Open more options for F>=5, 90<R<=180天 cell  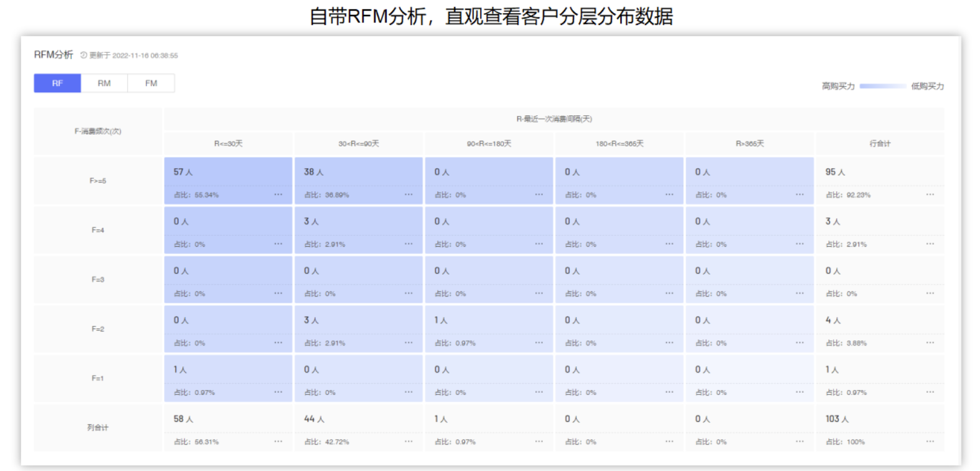(x=539, y=194)
